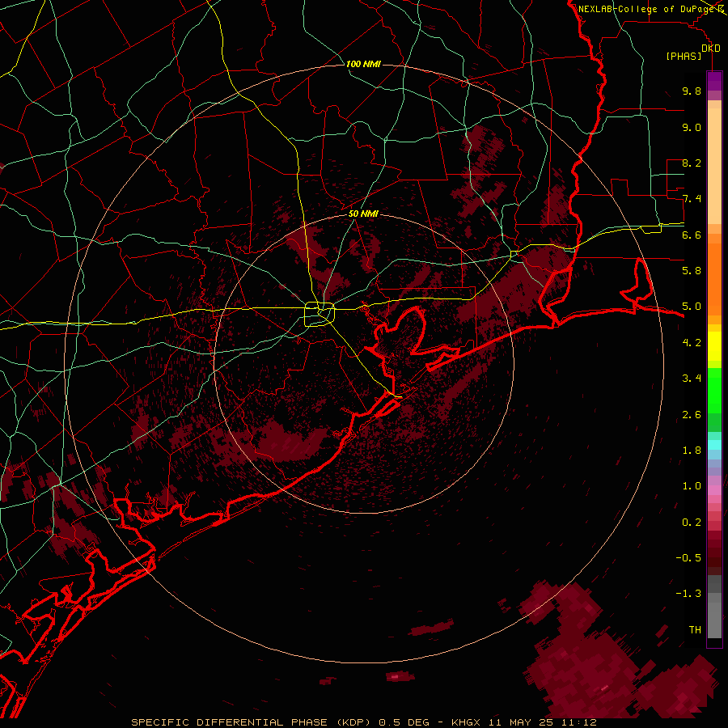Click the 1.0 value on the color scale
728x728 pixels.
(692, 486)
